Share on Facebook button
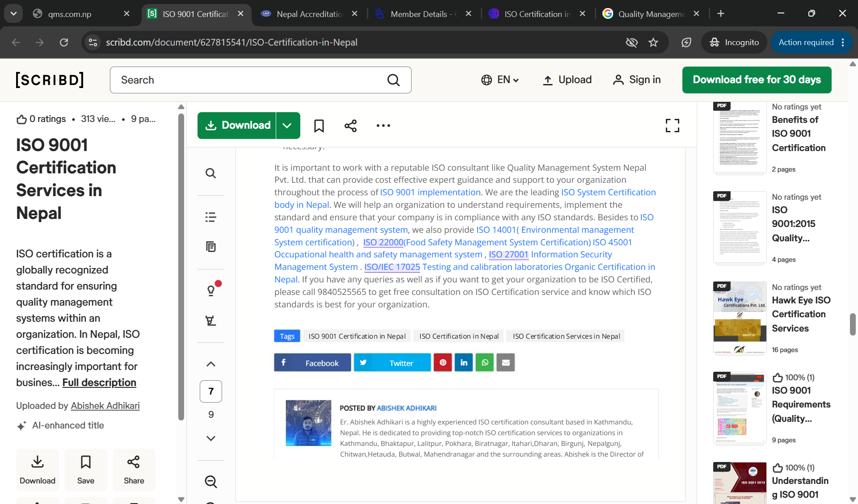Image resolution: width=858 pixels, height=504 pixels. coord(312,362)
